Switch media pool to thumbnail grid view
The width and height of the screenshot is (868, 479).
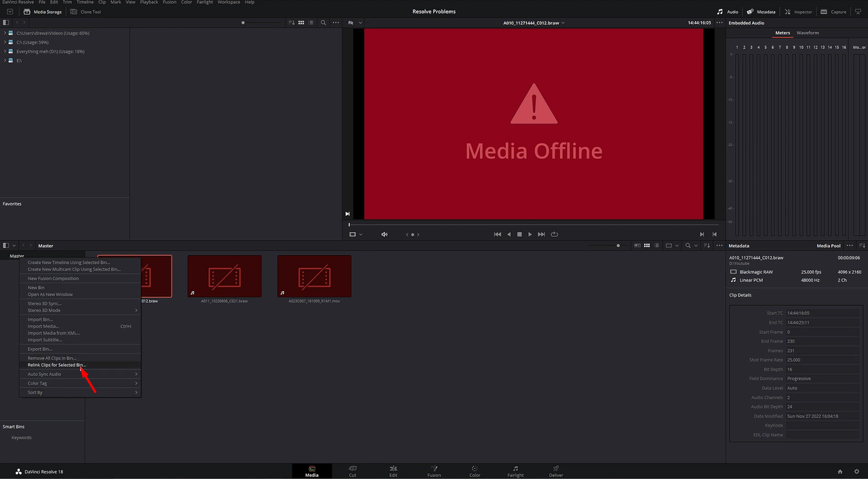(647, 246)
